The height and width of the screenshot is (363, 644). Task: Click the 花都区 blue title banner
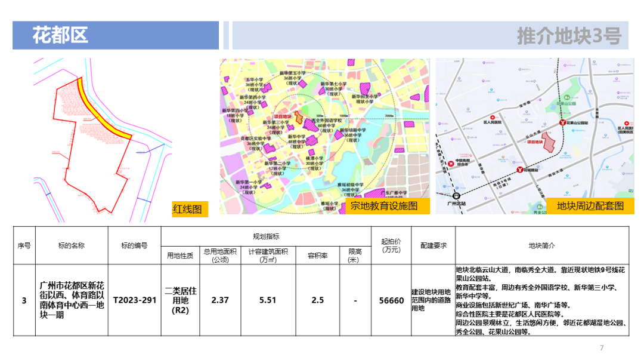point(116,35)
